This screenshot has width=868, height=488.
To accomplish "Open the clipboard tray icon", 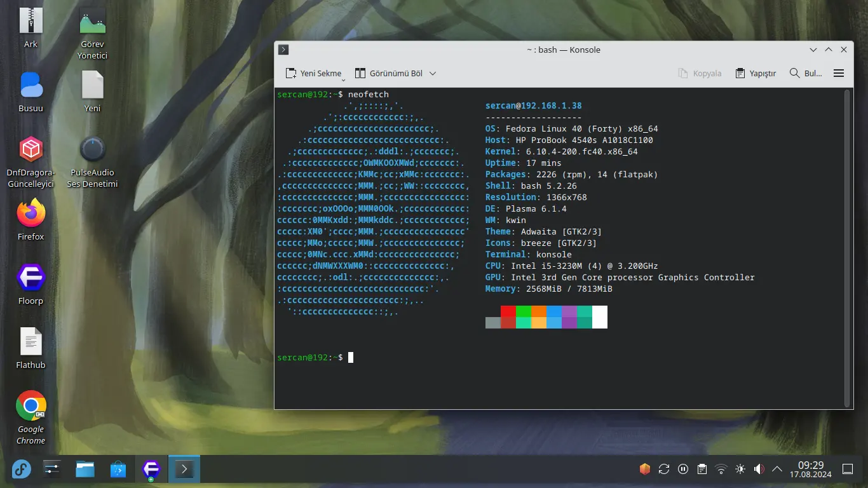I will (702, 470).
